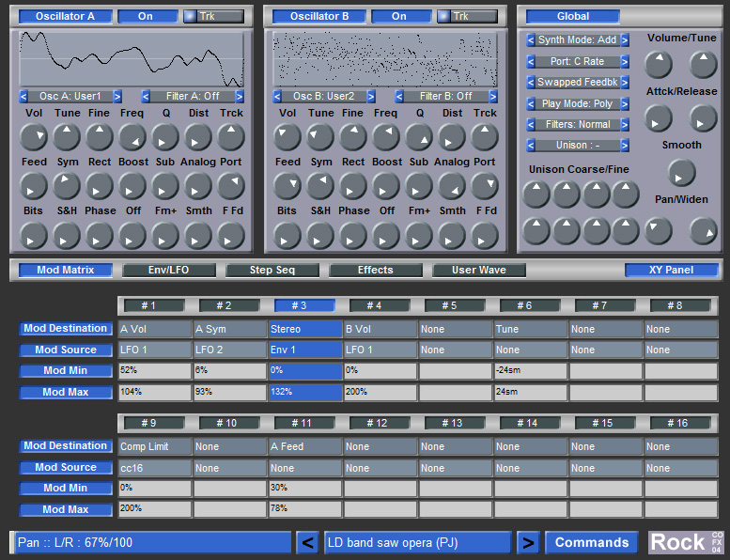Go to next preset with > arrow
The width and height of the screenshot is (730, 560).
click(x=528, y=542)
